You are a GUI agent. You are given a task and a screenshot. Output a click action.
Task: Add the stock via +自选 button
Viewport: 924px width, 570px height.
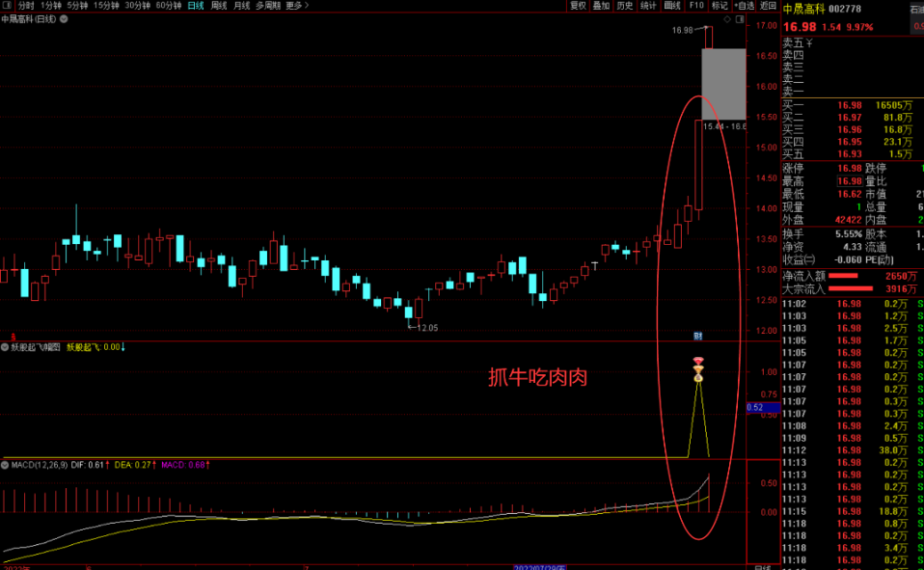click(745, 6)
